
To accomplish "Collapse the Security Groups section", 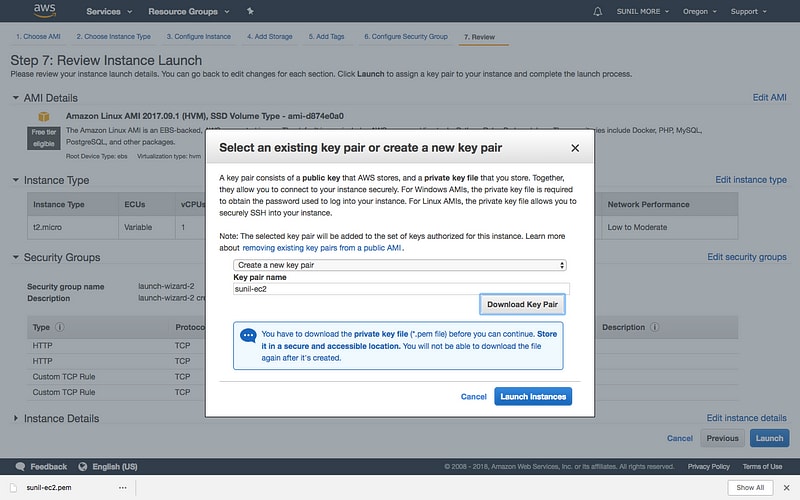I will point(15,257).
